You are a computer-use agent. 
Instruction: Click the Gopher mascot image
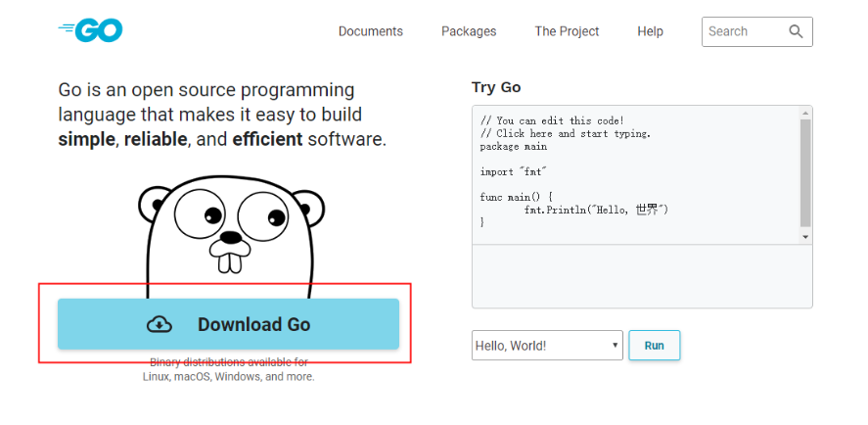(231, 237)
